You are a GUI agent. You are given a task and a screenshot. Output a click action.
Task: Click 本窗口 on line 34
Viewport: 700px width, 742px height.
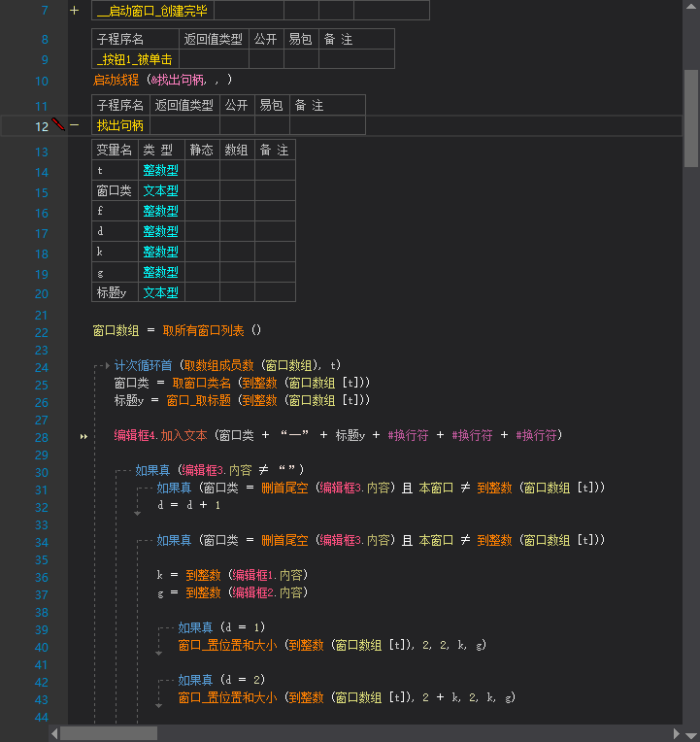(436, 540)
